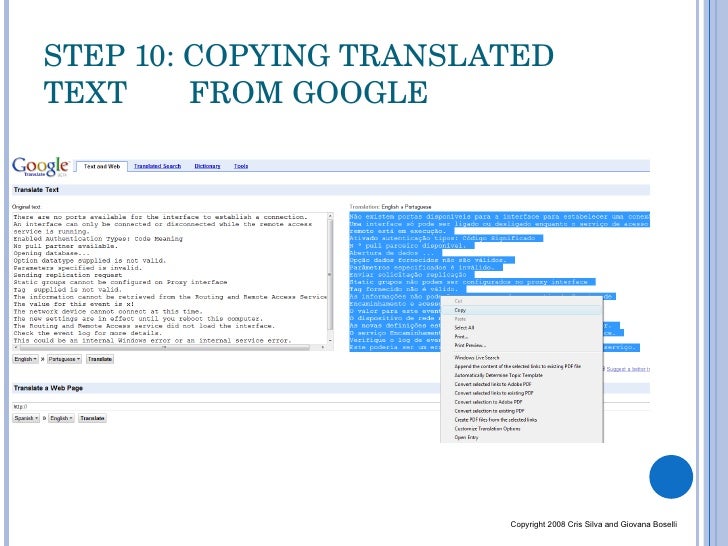
Task: Click Translate button under Translate a Web Page
Action: (92, 418)
